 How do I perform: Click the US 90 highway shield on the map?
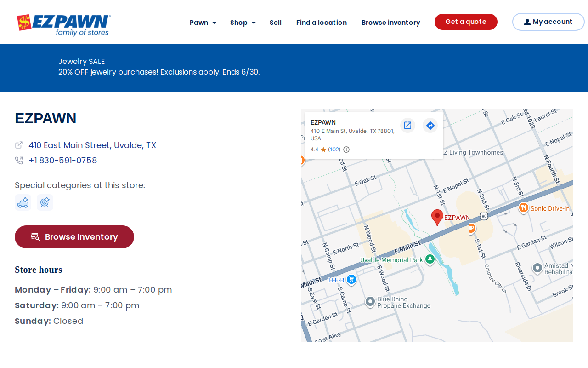tap(484, 216)
